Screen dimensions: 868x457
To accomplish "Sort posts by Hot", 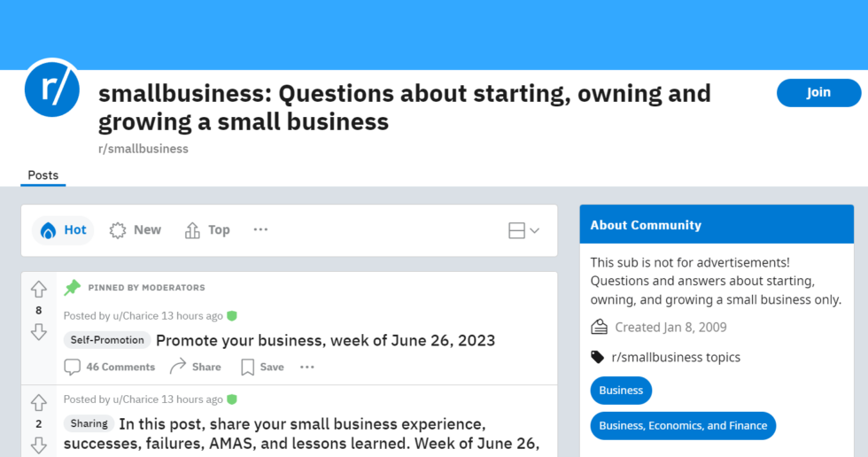I will 63,230.
